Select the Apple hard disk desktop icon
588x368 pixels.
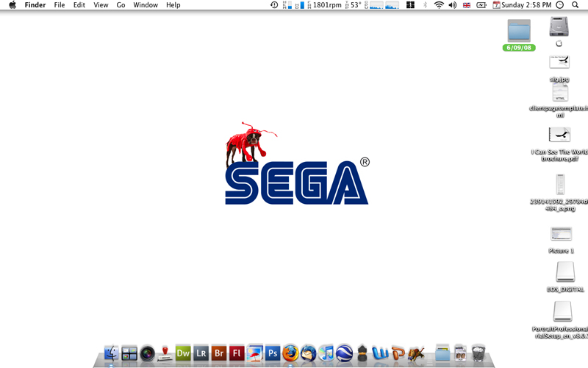click(x=559, y=27)
